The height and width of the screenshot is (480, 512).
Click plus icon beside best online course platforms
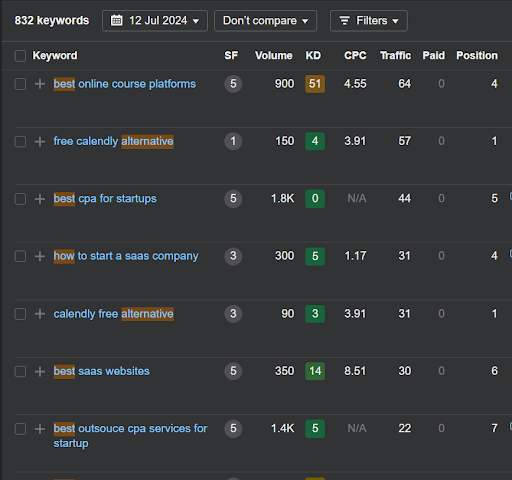40,84
